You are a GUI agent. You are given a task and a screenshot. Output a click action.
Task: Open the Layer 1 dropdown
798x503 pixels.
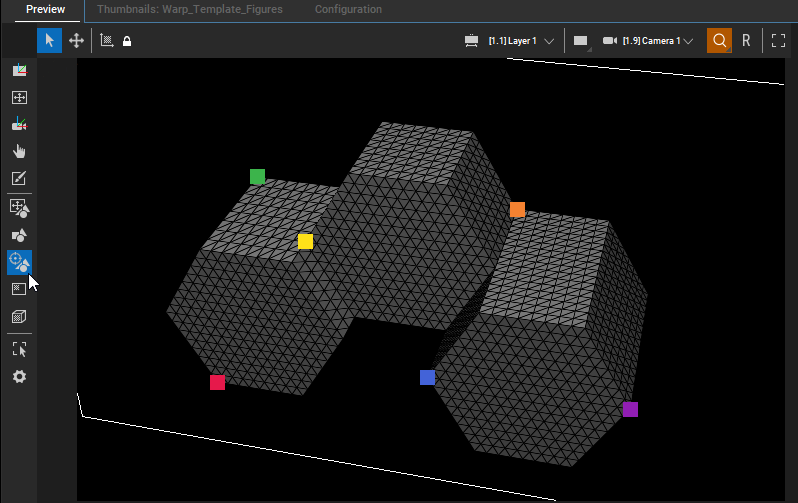[521, 41]
